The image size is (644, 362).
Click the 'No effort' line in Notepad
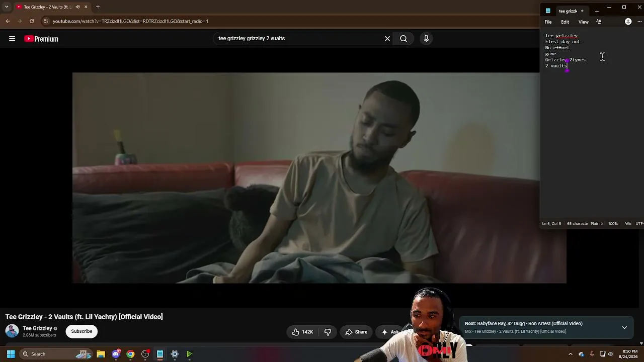click(x=557, y=48)
